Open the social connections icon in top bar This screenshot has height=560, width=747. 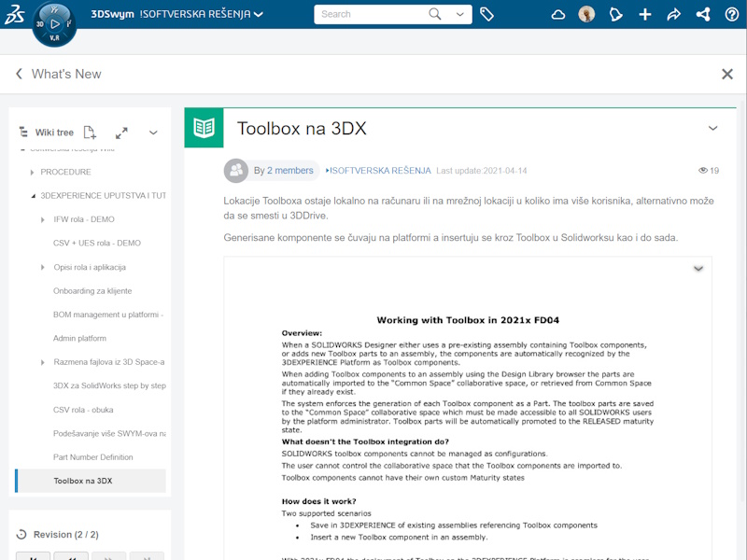click(x=703, y=15)
